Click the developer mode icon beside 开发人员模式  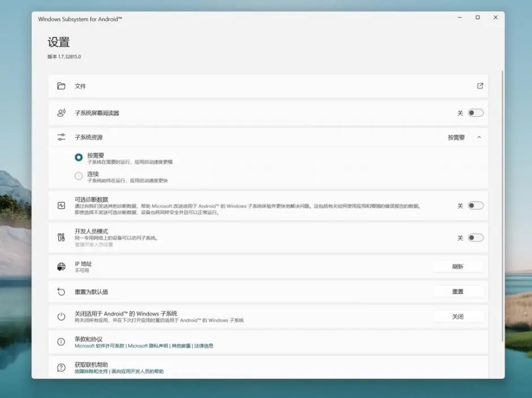[62, 237]
